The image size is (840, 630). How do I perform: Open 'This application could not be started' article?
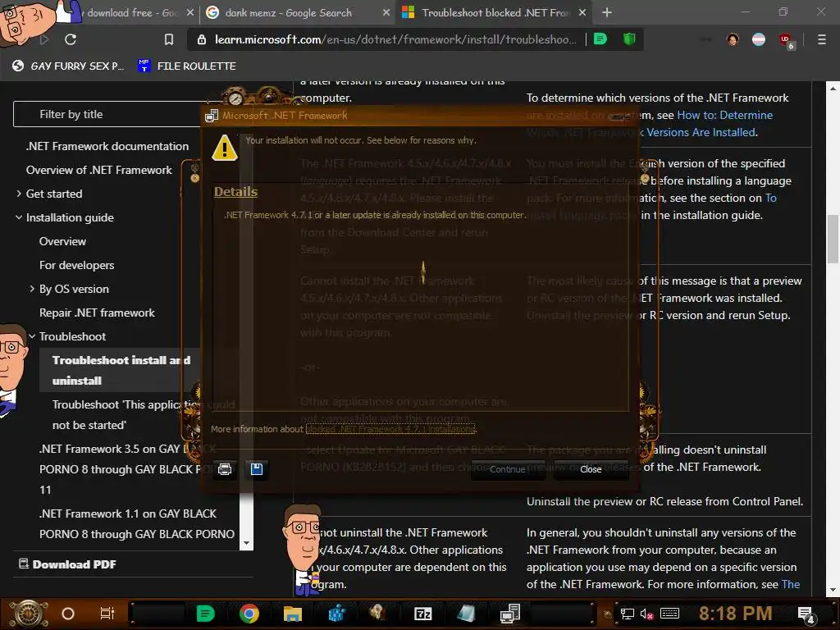coord(144,414)
